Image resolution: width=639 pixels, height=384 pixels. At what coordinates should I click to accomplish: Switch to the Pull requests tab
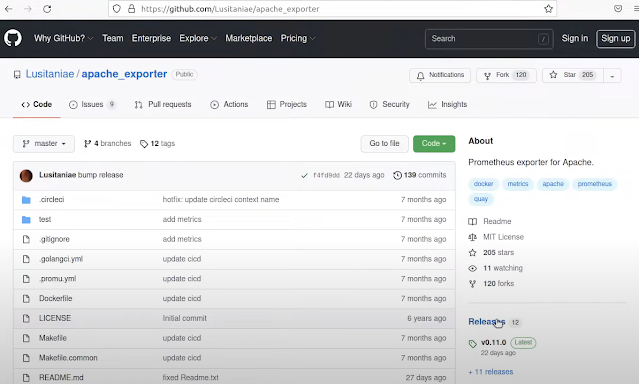click(163, 104)
